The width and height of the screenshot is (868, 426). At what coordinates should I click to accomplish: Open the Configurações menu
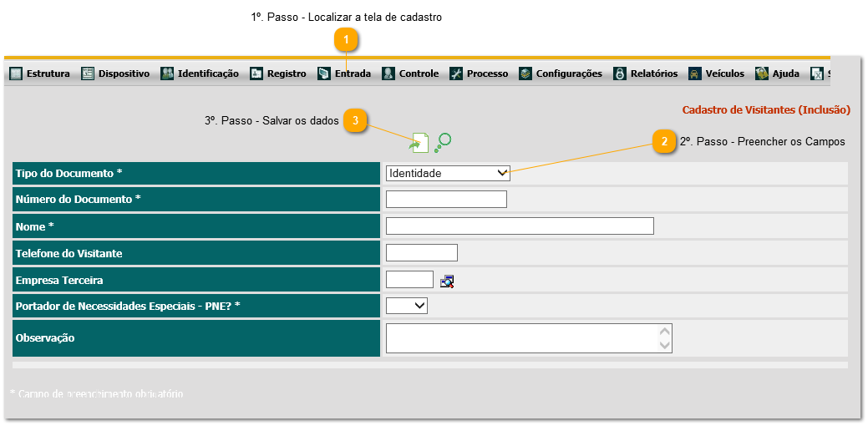(568, 74)
